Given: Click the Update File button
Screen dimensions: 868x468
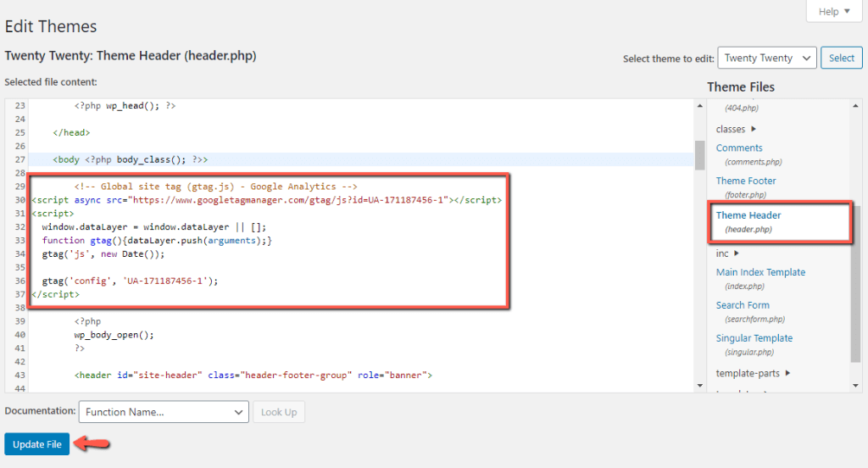Looking at the screenshot, I should click(37, 444).
